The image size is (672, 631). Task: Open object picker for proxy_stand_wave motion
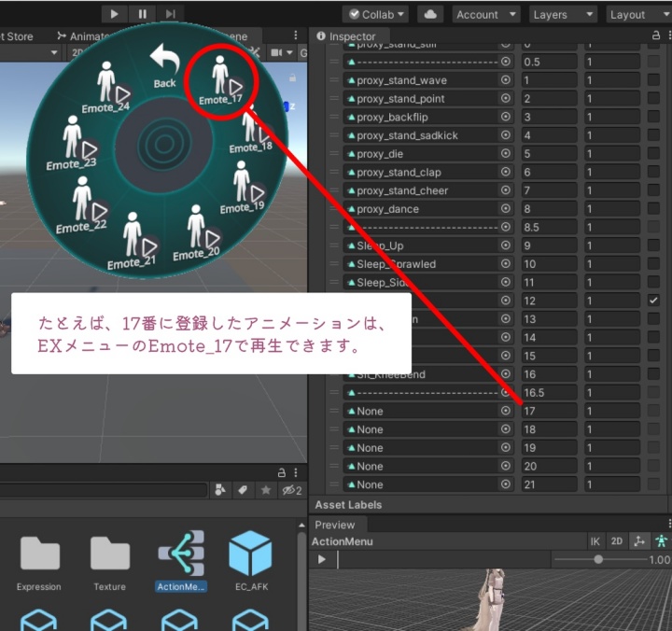(x=506, y=79)
